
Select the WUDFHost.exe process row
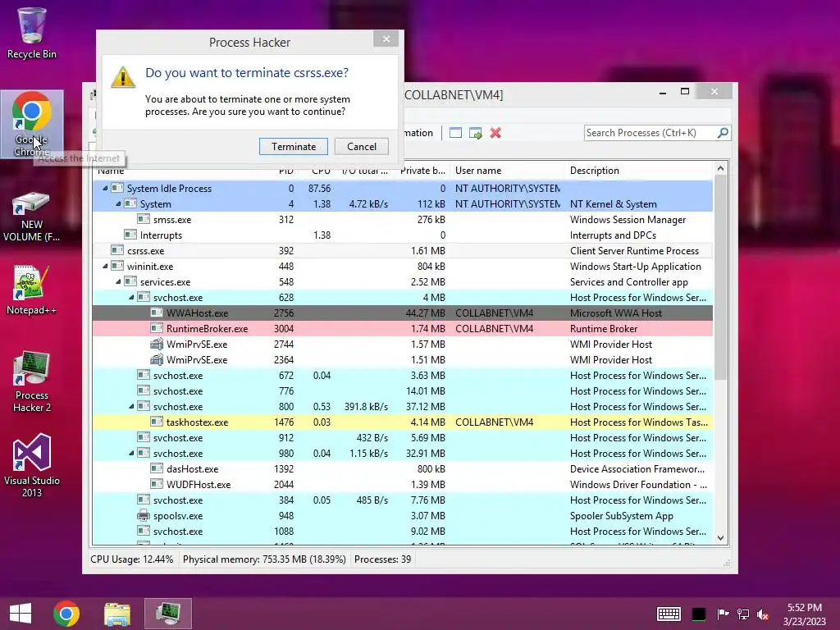tap(402, 484)
